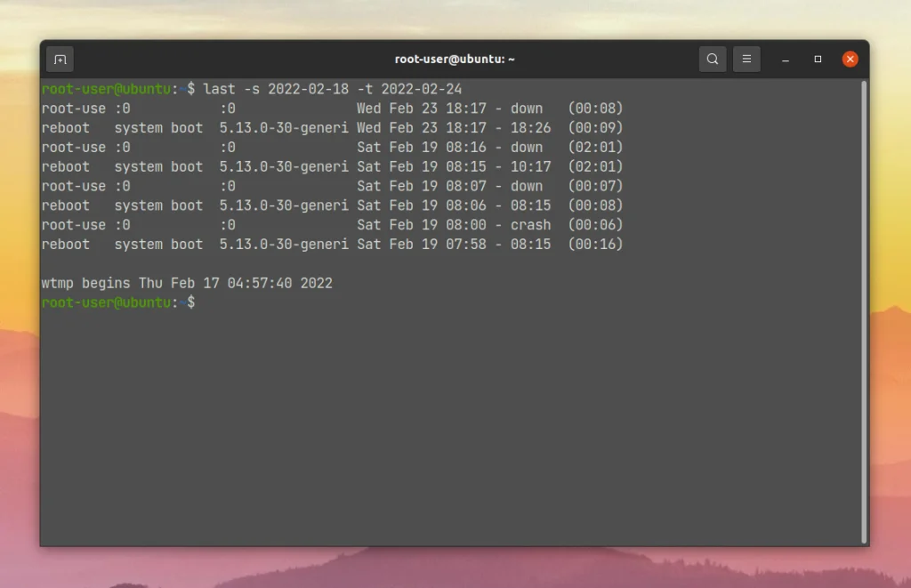Click the menu icon with three lines
Viewport: 911px width, 588px height.
click(x=746, y=59)
